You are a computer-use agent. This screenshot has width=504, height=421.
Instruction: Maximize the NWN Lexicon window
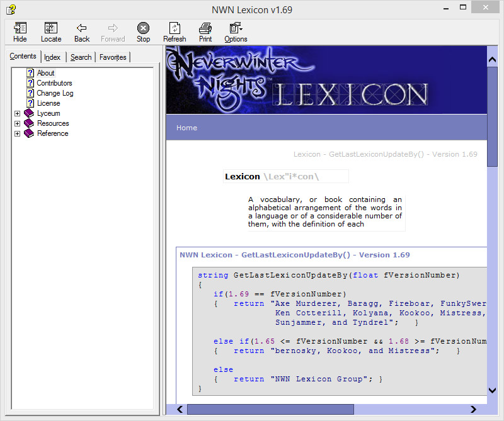pos(463,8)
